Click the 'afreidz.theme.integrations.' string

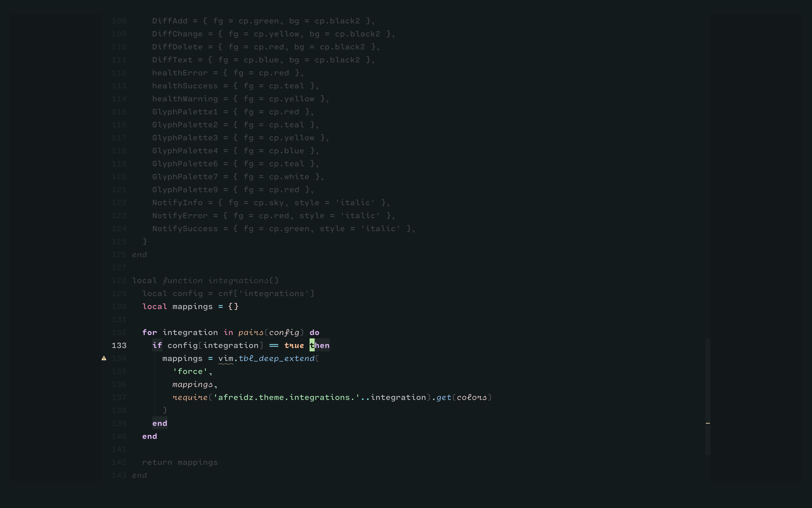[x=286, y=397]
